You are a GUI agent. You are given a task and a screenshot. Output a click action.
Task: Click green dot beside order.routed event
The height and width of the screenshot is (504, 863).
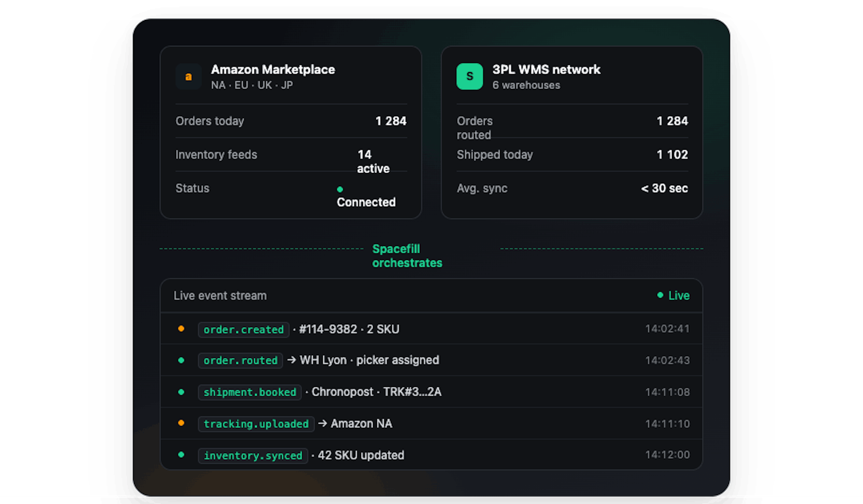tap(181, 360)
